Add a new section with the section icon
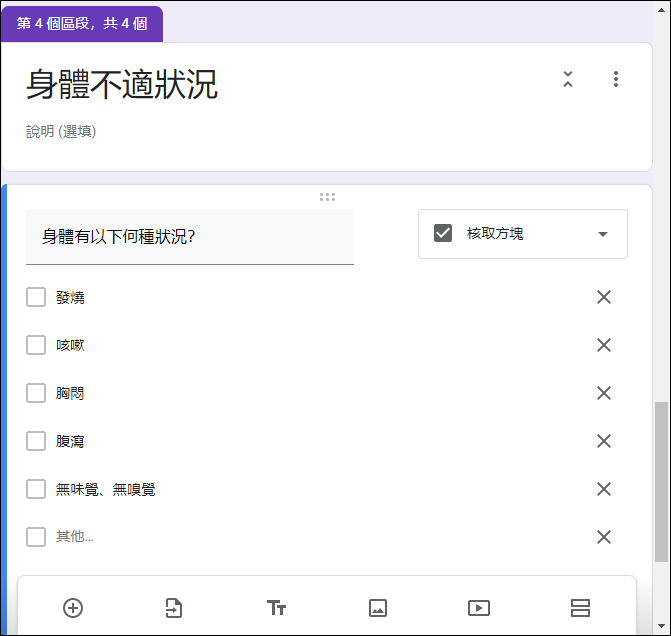Image resolution: width=671 pixels, height=636 pixels. (x=580, y=608)
